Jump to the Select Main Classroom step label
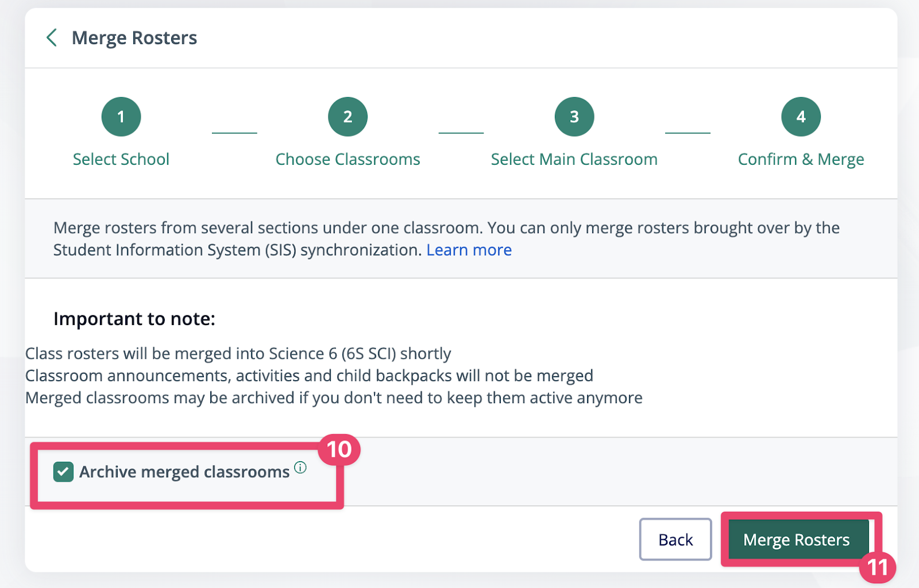The image size is (919, 588). 574,159
